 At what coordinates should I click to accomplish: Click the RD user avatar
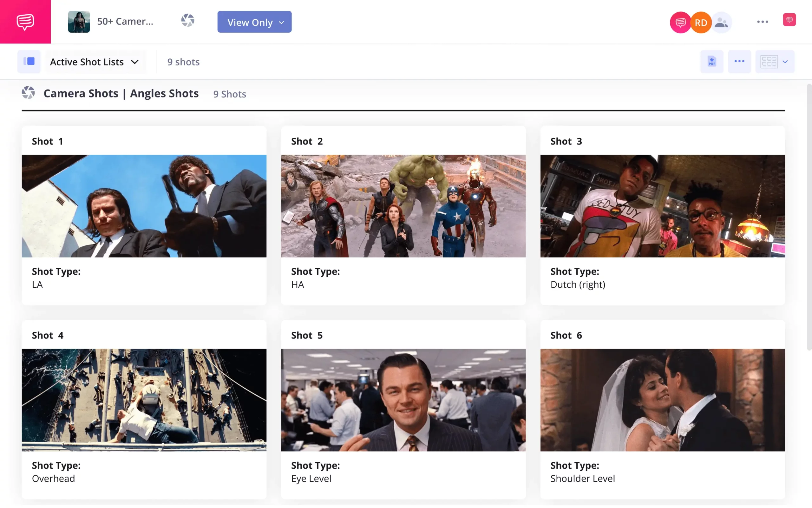tap(701, 23)
